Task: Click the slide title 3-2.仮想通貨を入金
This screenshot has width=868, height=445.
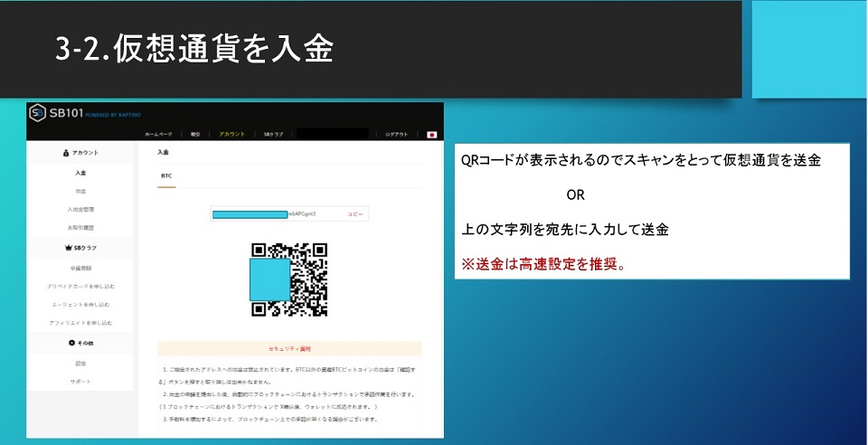Action: click(x=194, y=49)
